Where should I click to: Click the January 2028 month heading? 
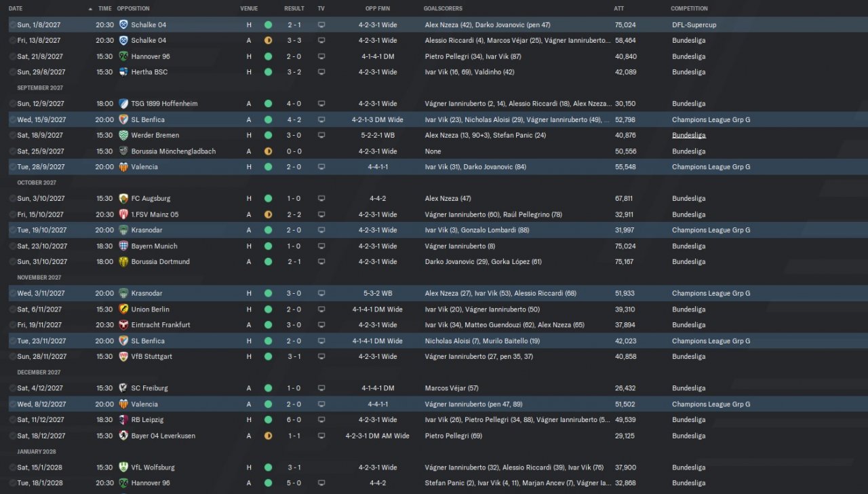tap(37, 452)
